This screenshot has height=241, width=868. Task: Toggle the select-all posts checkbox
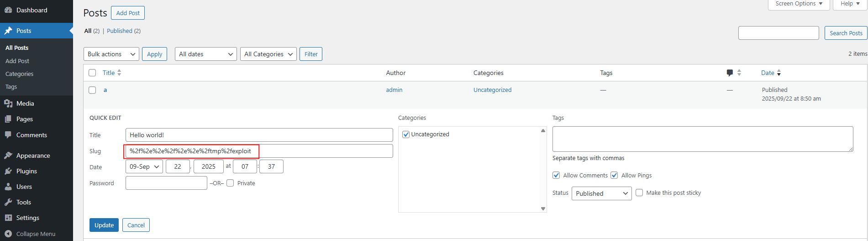[x=92, y=73]
